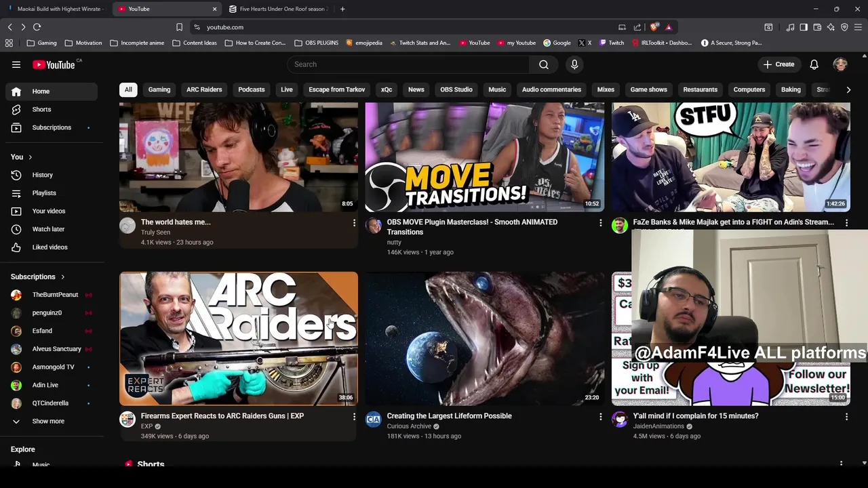Open the browser main menu
868x488 pixels.
858,27
